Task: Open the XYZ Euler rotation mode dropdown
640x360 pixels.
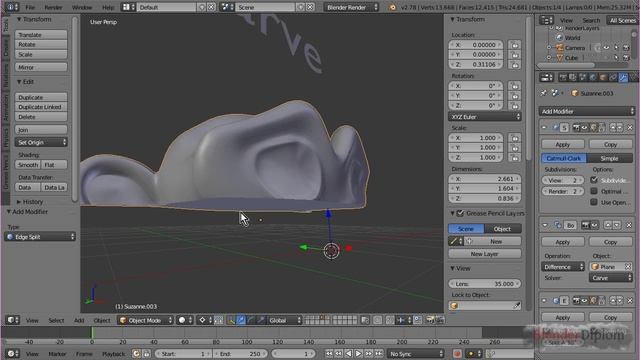Action: pos(485,117)
